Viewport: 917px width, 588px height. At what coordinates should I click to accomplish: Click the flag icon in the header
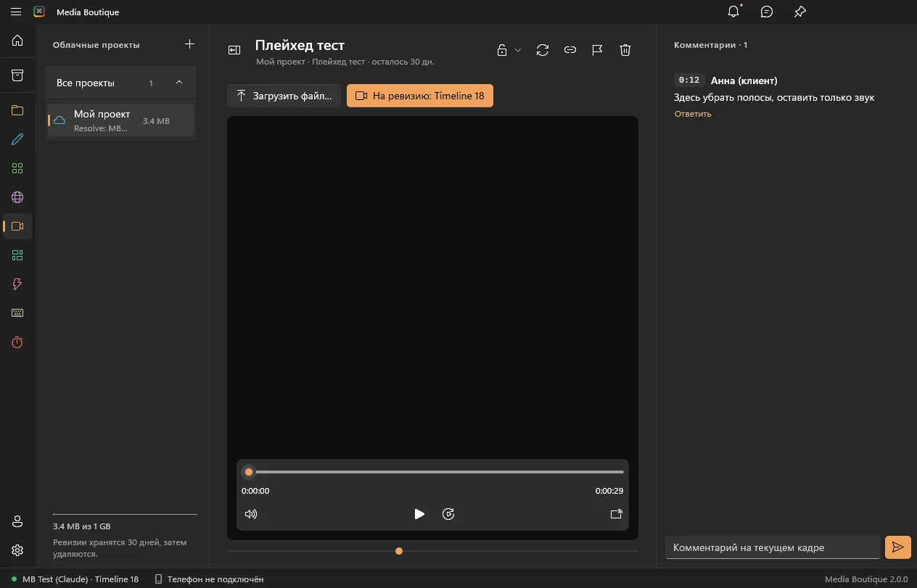(597, 50)
